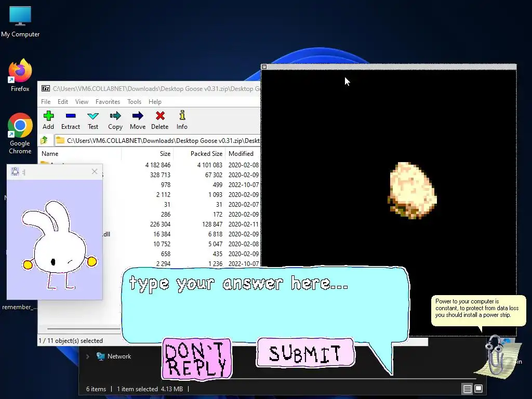Click the bunny icon in popup title bar
Viewport: 532px width, 399px height.
coord(15,171)
